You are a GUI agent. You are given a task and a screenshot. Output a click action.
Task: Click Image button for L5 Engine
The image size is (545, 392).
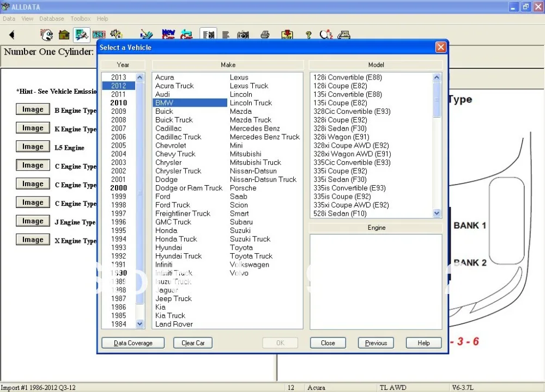33,147
